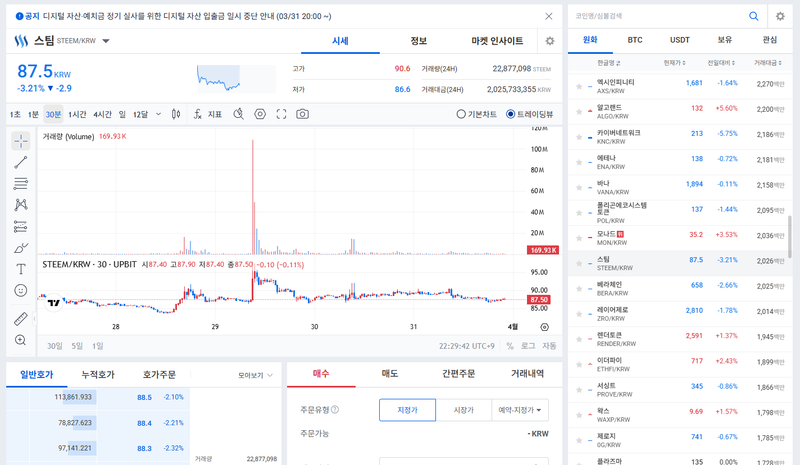Open the BTC market tab
This screenshot has width=800, height=465.
coord(635,40)
